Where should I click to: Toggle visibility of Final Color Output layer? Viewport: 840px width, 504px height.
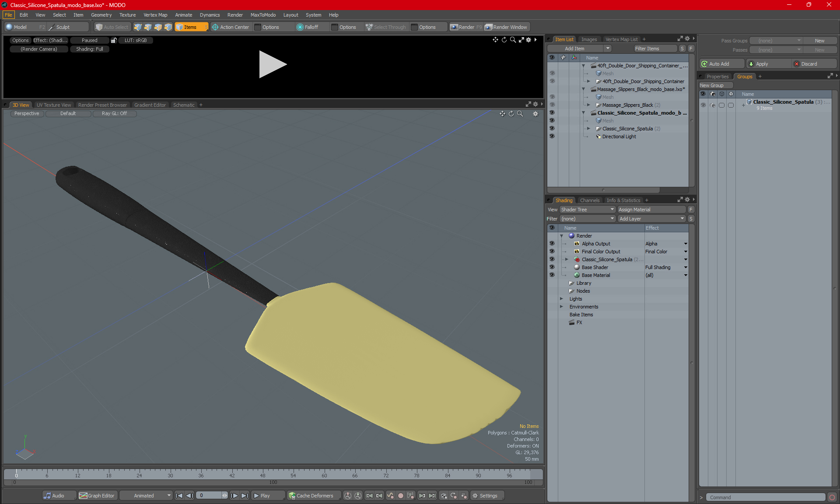click(x=552, y=252)
